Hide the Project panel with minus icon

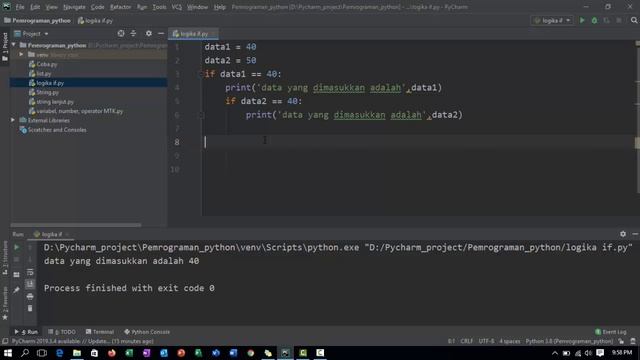tap(161, 33)
